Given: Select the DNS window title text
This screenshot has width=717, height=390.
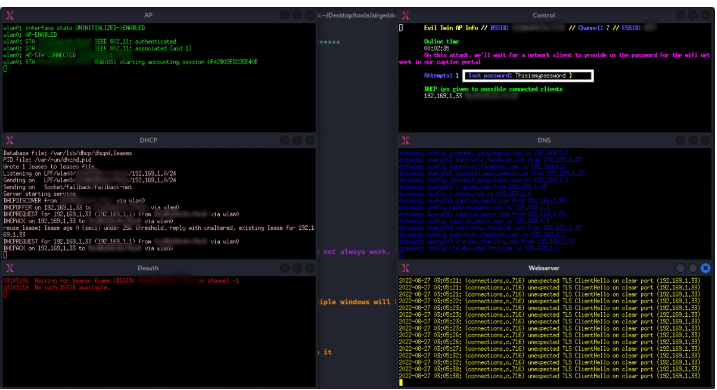Looking at the screenshot, I should click(544, 140).
